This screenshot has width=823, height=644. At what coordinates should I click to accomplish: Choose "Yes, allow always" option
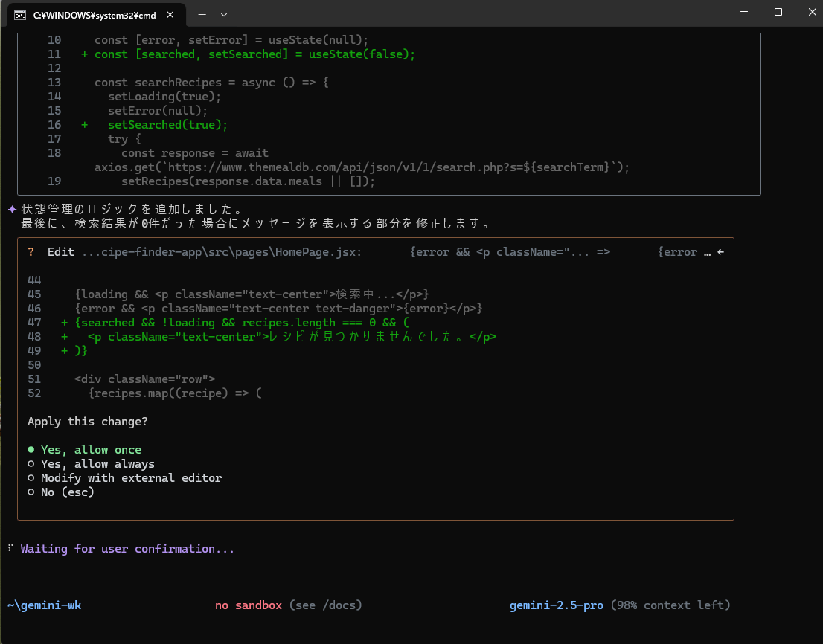click(97, 464)
